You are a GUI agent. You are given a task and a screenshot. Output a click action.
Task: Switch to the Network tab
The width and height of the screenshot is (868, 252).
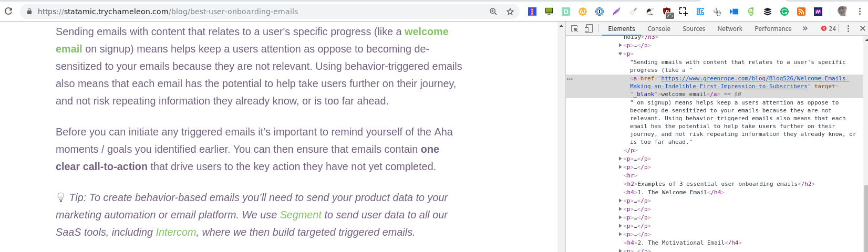coord(730,29)
